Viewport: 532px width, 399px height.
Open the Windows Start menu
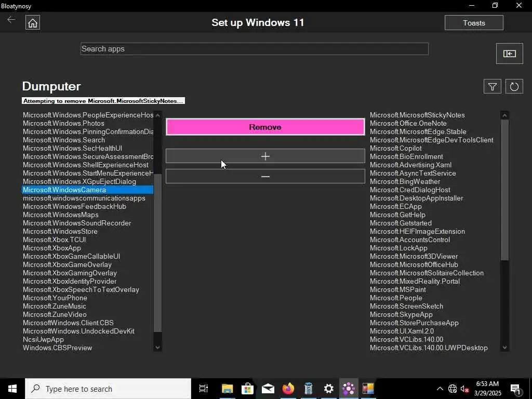12,389
